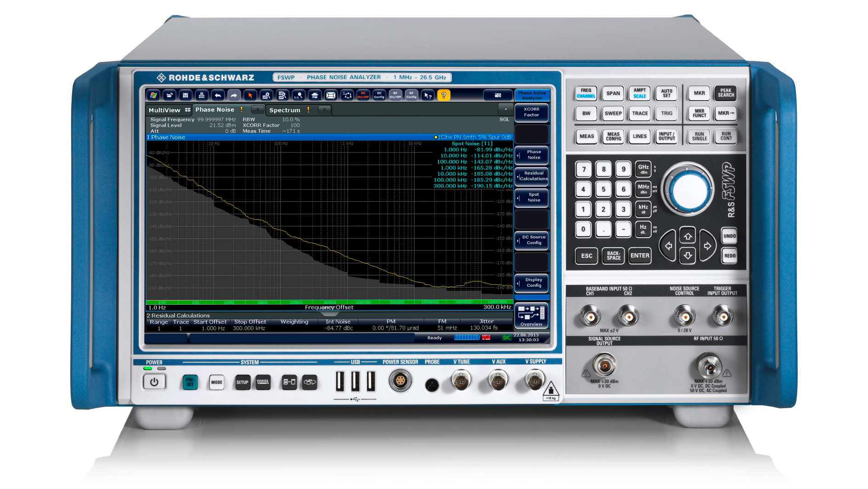
Task: Open the Overview diagram icon
Action: [x=531, y=315]
